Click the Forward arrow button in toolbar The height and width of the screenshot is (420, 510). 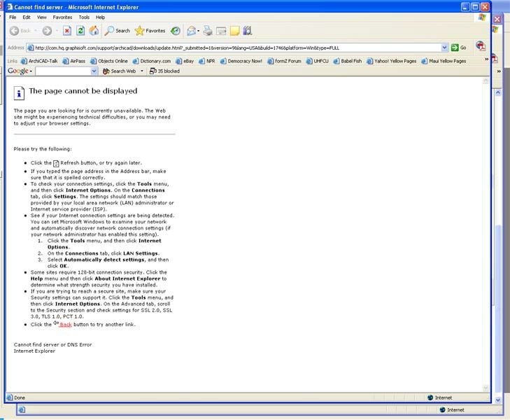coord(47,31)
